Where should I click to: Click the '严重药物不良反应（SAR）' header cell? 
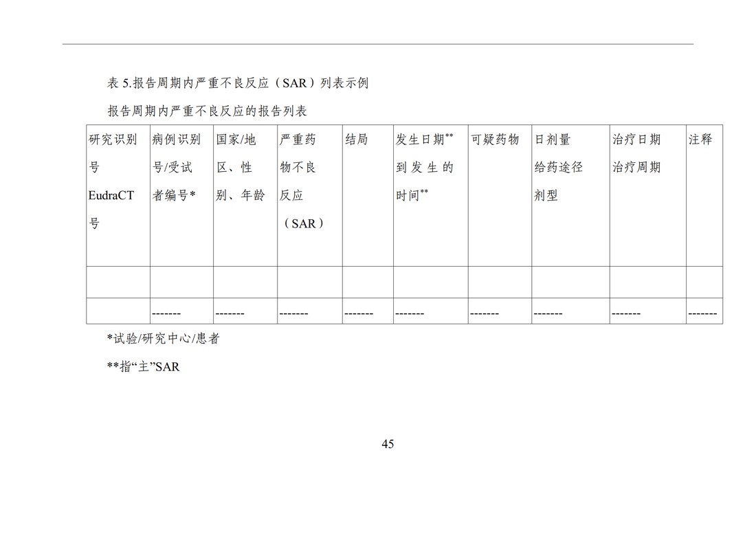(x=310, y=196)
